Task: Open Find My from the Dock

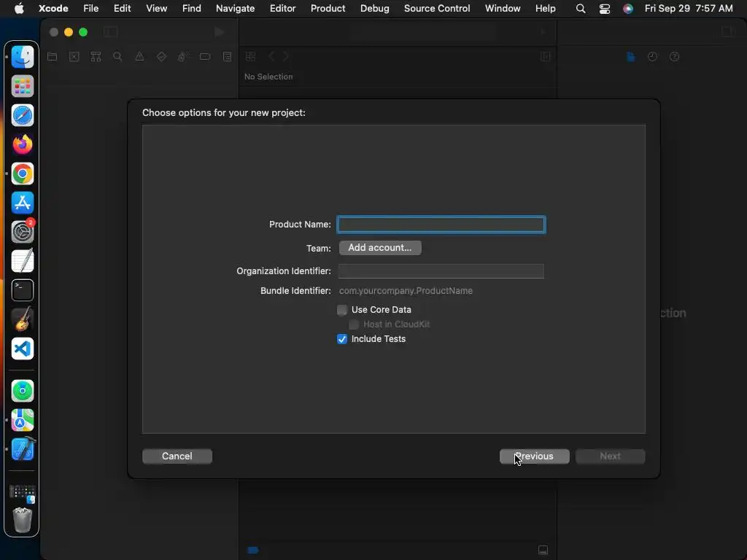Action: (x=23, y=391)
